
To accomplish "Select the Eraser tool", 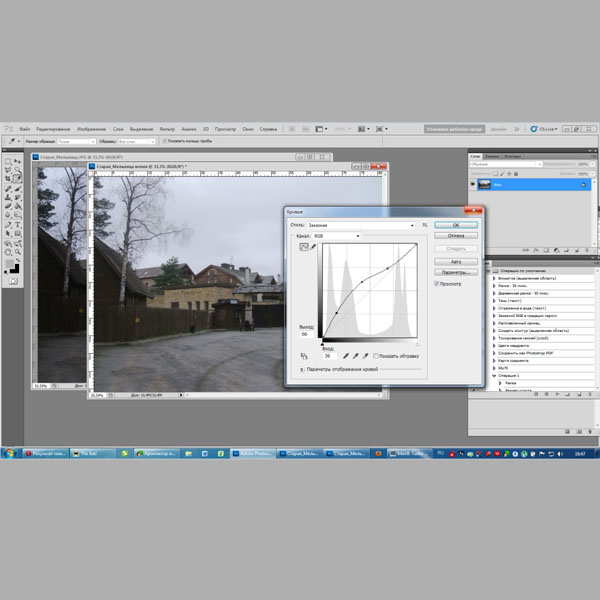I will click(8, 206).
